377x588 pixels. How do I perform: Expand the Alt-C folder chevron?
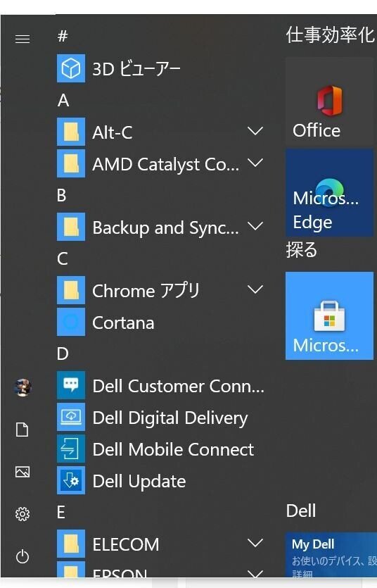click(255, 131)
